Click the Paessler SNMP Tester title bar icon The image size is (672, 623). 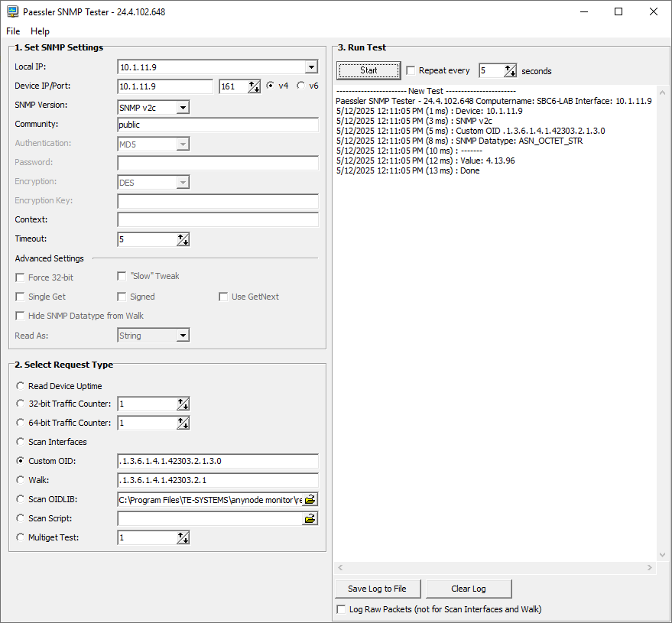(11, 11)
